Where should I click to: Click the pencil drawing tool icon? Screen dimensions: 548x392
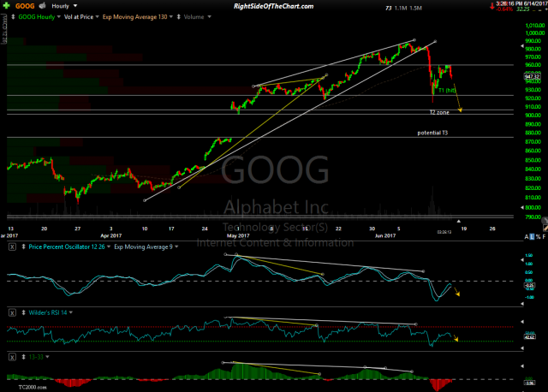[x=545, y=228]
